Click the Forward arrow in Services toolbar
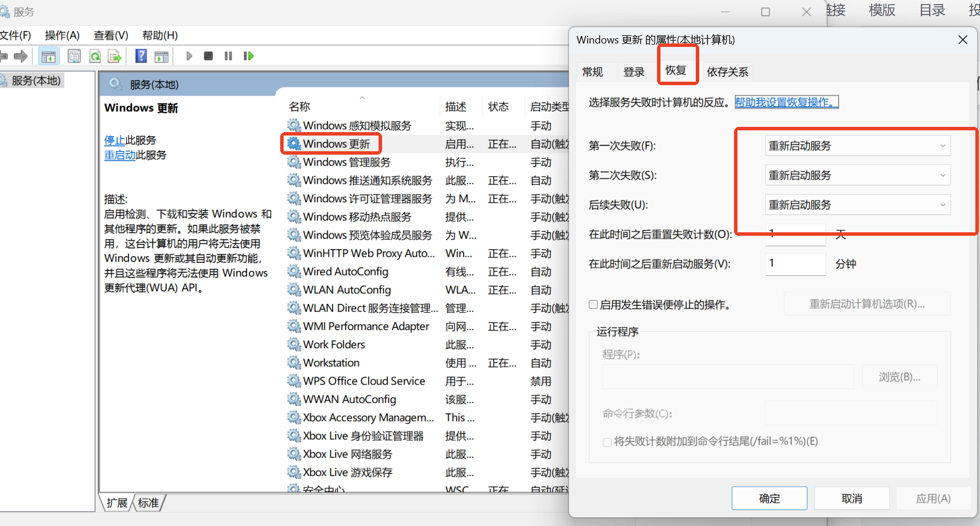 click(21, 56)
